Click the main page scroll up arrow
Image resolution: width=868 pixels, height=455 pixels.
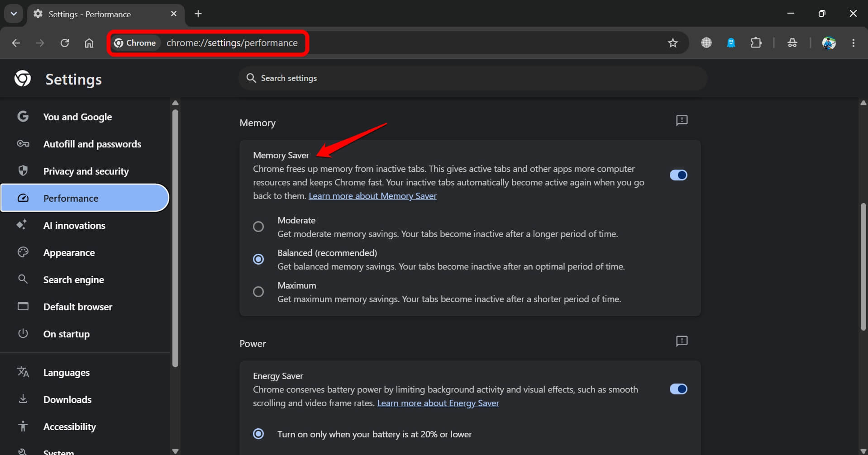[x=863, y=103]
